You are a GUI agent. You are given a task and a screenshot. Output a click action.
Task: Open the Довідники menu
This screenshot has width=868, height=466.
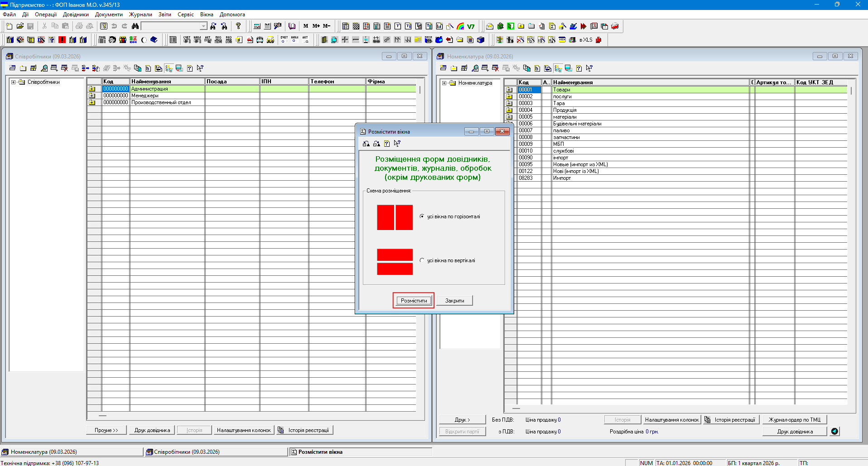pyautogui.click(x=76, y=14)
